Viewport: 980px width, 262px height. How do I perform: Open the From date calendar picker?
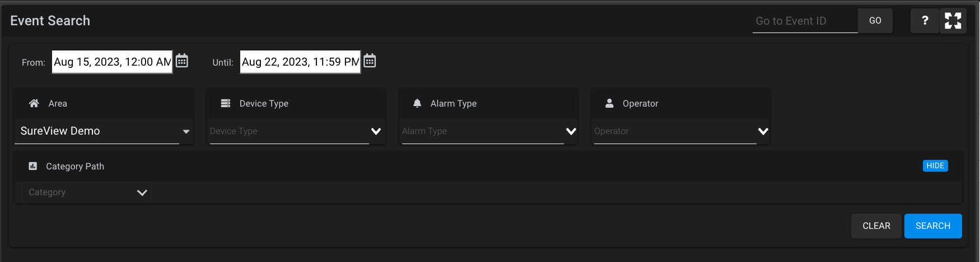182,61
